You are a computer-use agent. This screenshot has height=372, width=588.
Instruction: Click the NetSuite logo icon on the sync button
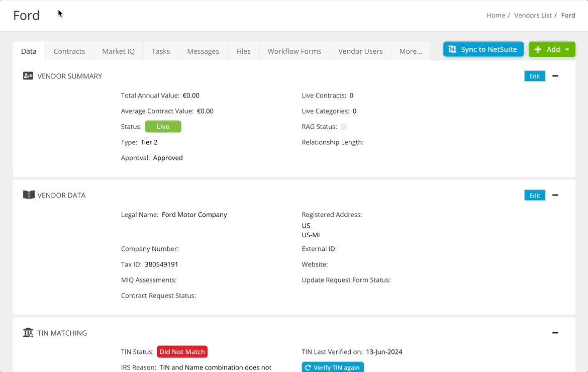tap(452, 49)
